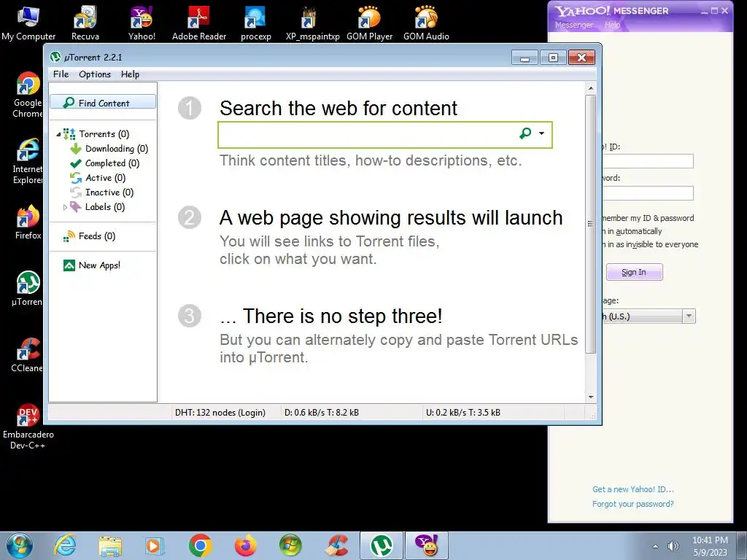Open Google Chrome desktop shortcut

tap(28, 94)
